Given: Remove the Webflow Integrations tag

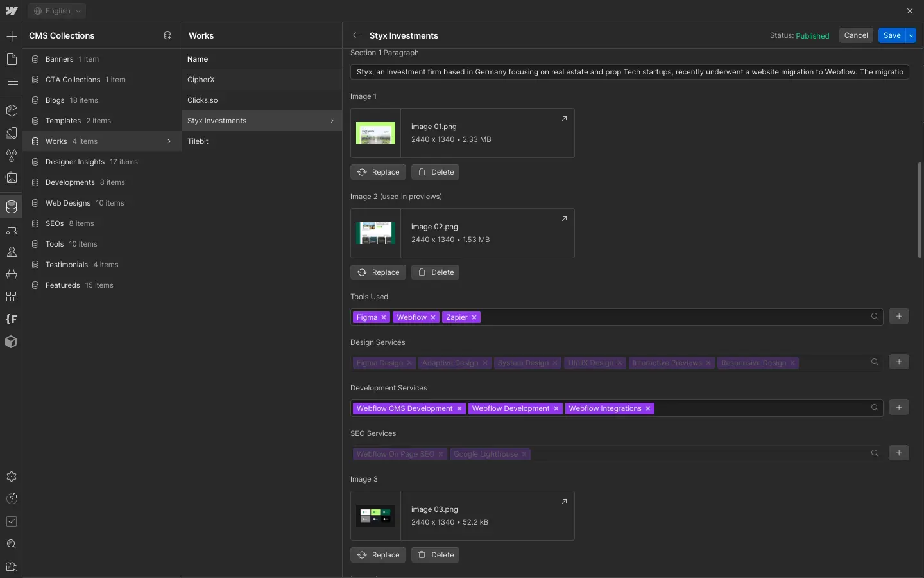Looking at the screenshot, I should click(648, 408).
